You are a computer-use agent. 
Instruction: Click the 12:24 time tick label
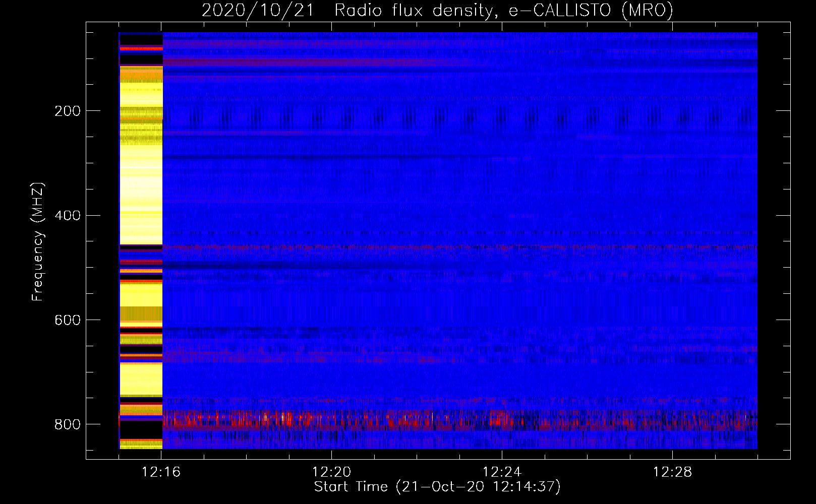pyautogui.click(x=502, y=472)
